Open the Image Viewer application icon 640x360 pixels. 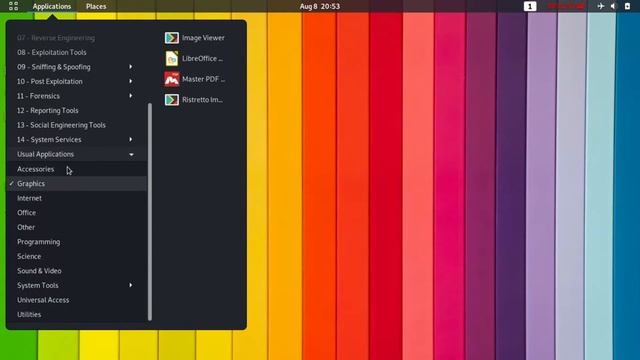tap(172, 38)
